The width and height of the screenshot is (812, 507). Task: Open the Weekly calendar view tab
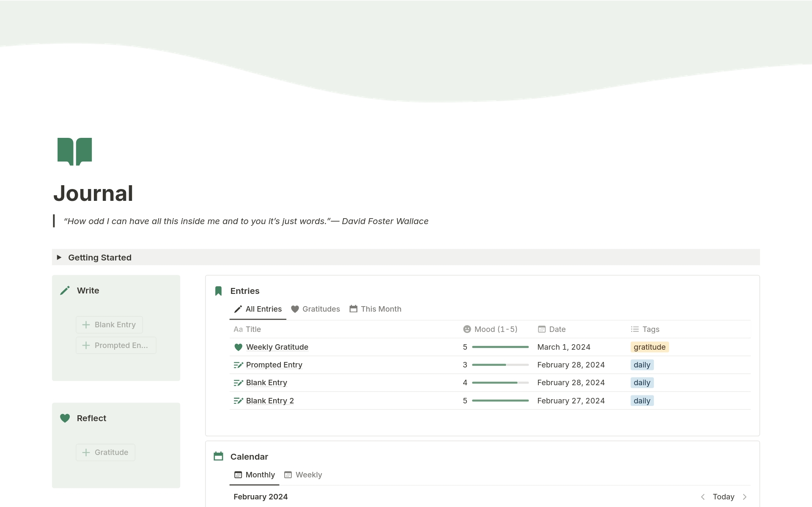tap(303, 474)
